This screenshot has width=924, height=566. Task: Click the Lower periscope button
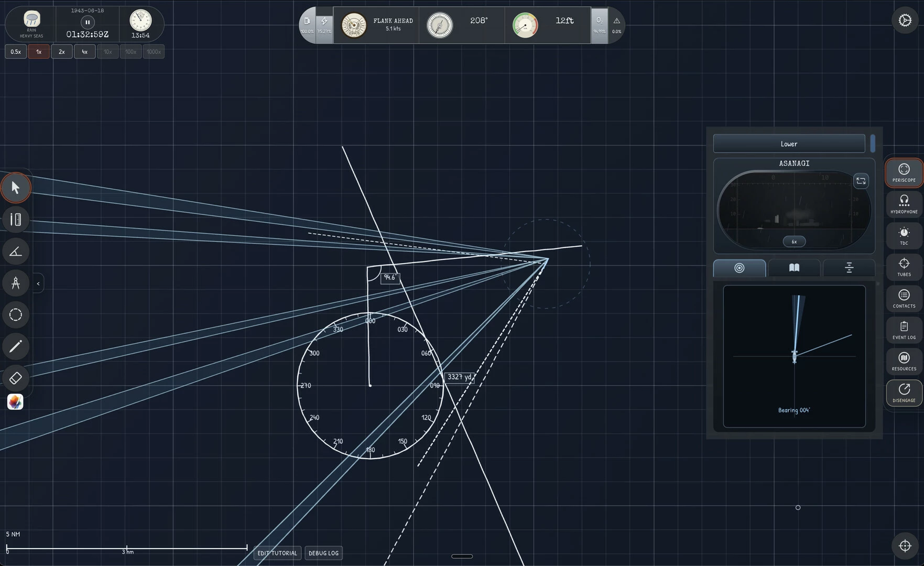[789, 144]
